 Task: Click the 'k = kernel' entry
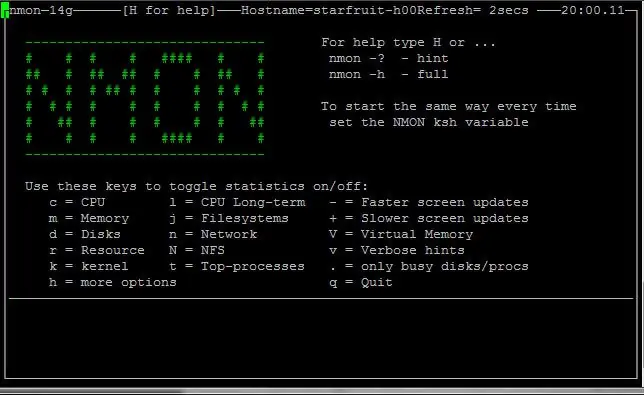pyautogui.click(x=89, y=266)
